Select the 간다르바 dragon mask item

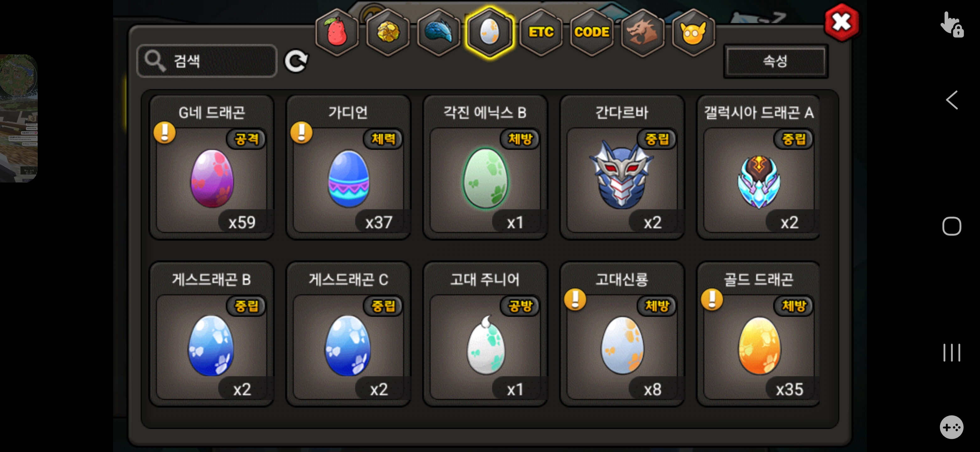point(622,167)
